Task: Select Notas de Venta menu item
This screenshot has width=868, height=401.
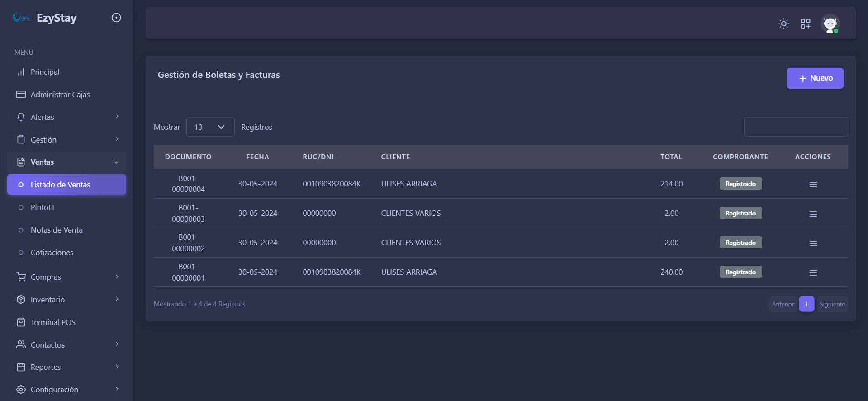Action: [57, 230]
